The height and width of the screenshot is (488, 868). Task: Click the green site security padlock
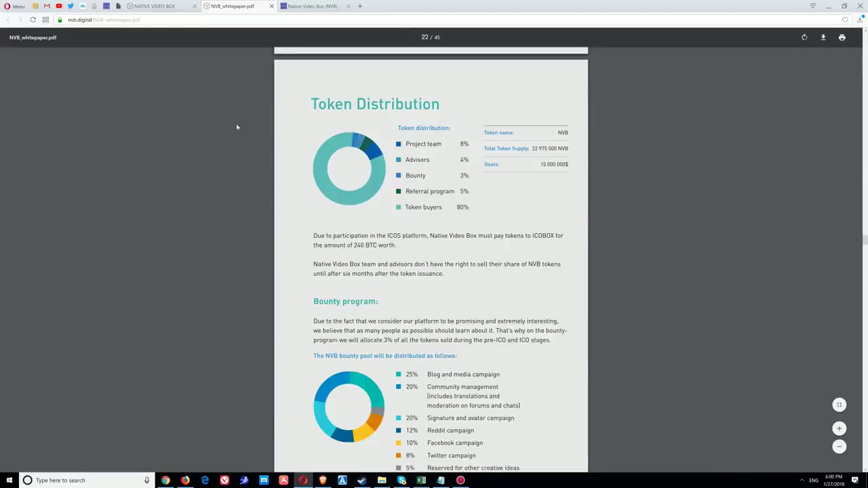[x=60, y=20]
